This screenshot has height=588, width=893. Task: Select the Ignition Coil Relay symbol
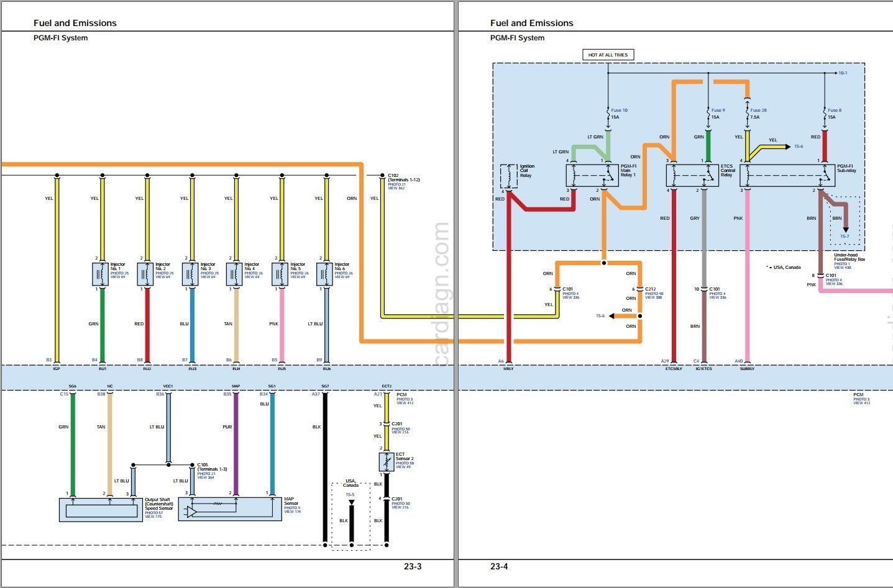click(x=509, y=176)
